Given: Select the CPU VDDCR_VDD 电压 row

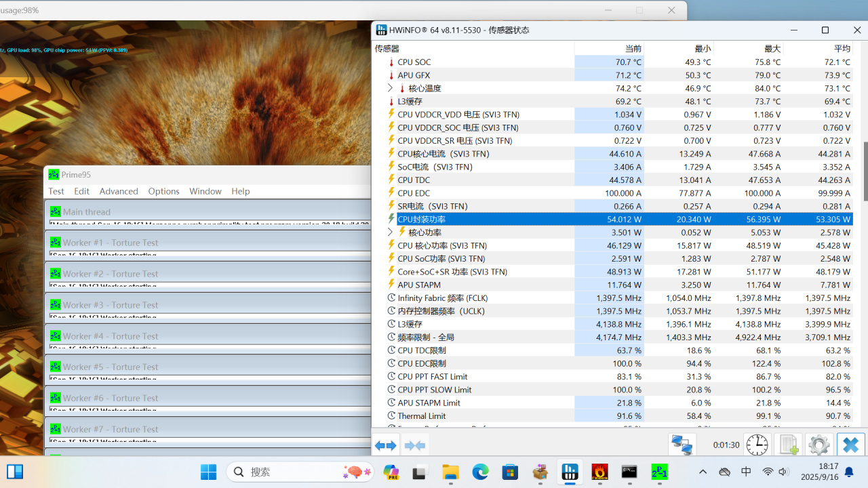Looking at the screenshot, I should [x=612, y=115].
